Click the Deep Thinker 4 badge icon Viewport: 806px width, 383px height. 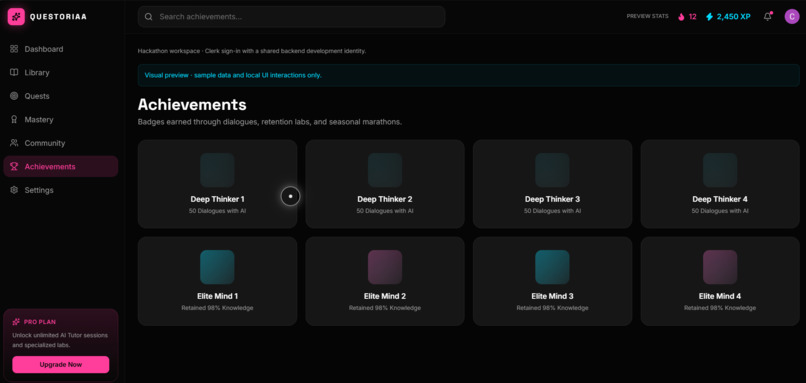(x=720, y=170)
